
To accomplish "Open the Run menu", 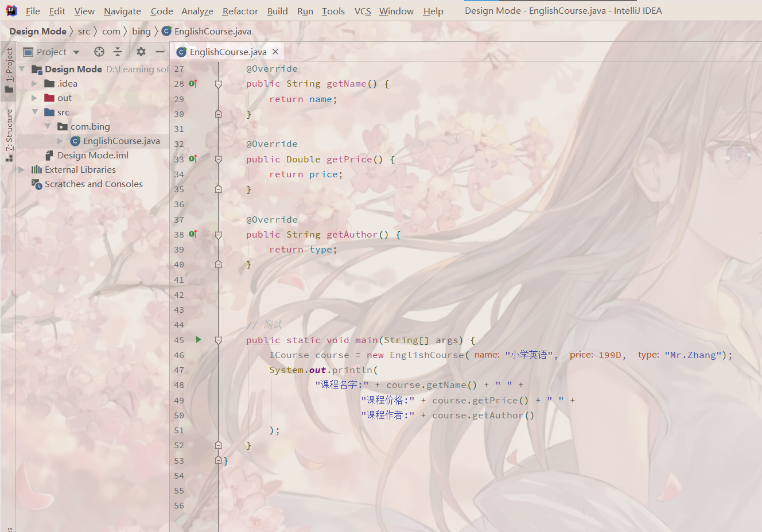I will pos(305,11).
